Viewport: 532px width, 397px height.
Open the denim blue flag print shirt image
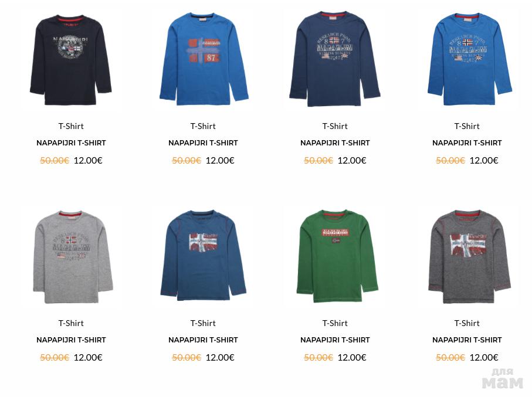pos(203,256)
